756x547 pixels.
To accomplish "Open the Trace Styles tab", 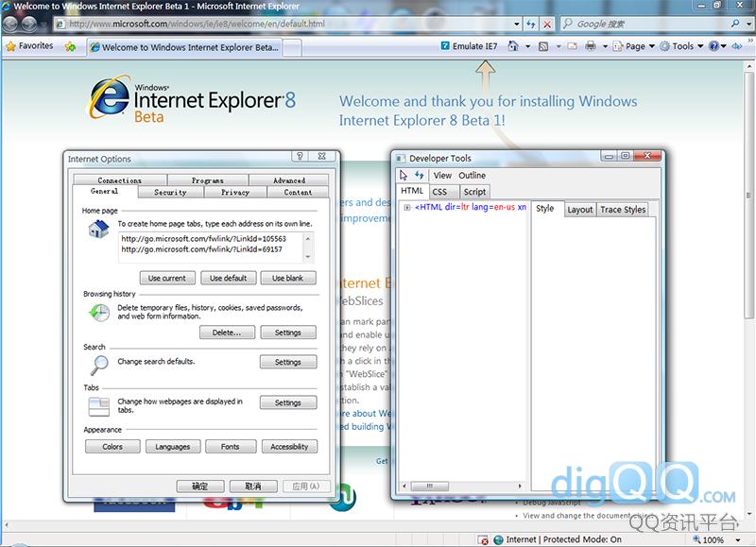I will 623,210.
